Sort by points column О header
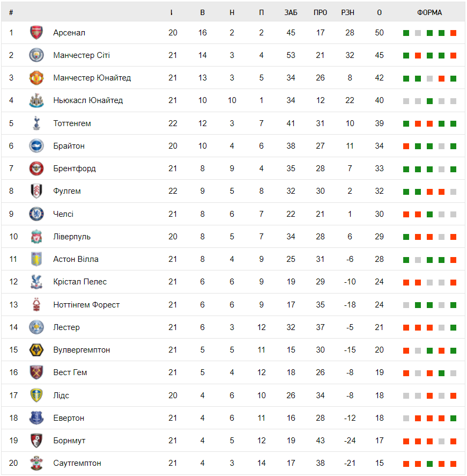 coord(380,12)
